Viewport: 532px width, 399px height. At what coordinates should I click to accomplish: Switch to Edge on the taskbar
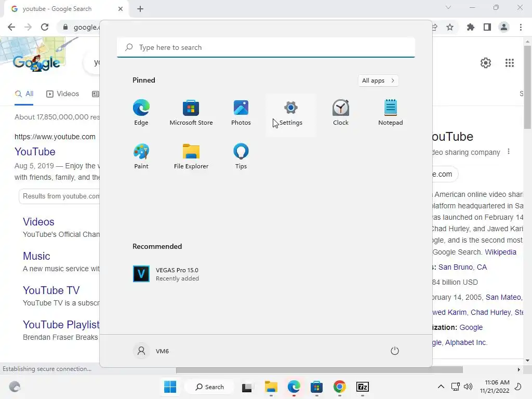tap(294, 387)
